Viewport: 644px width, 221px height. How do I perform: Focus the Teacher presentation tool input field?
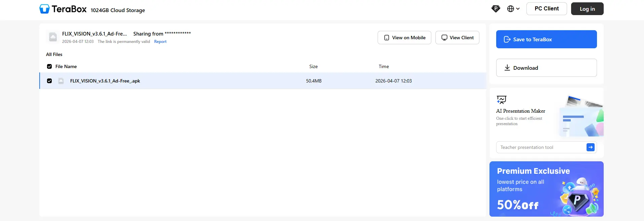pyautogui.click(x=542, y=147)
